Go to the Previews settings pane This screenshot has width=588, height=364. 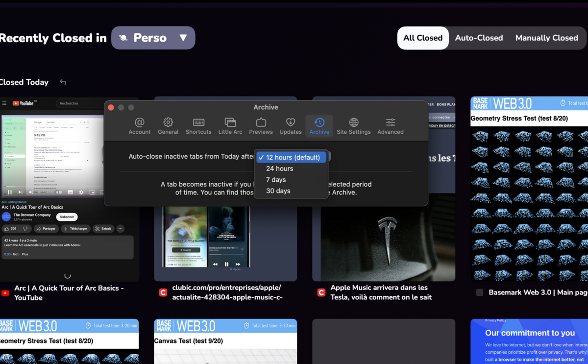[261, 126]
